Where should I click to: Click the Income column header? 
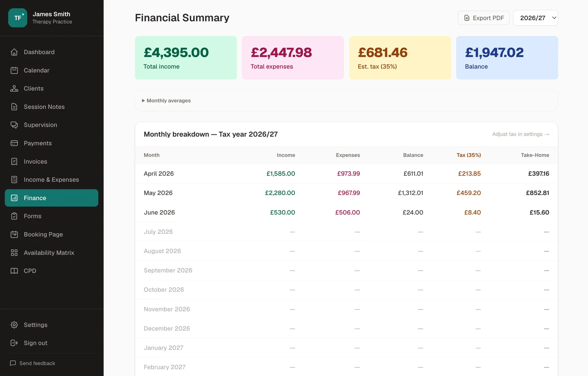286,155
